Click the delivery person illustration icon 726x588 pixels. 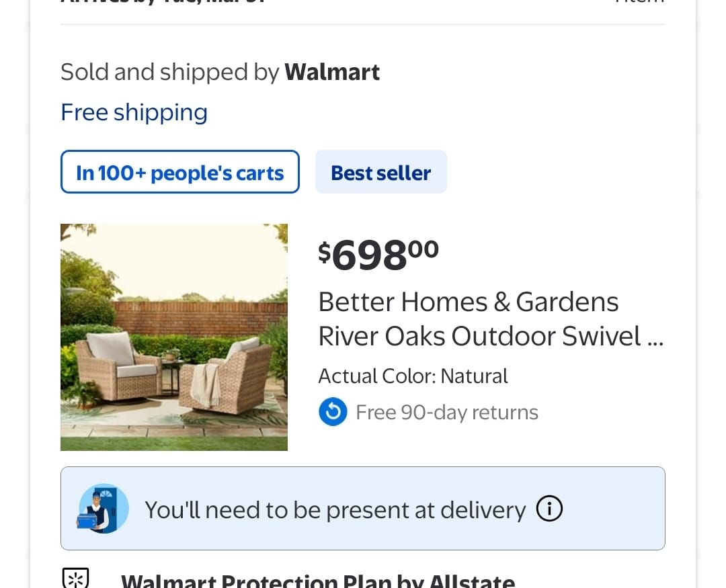[x=103, y=509]
